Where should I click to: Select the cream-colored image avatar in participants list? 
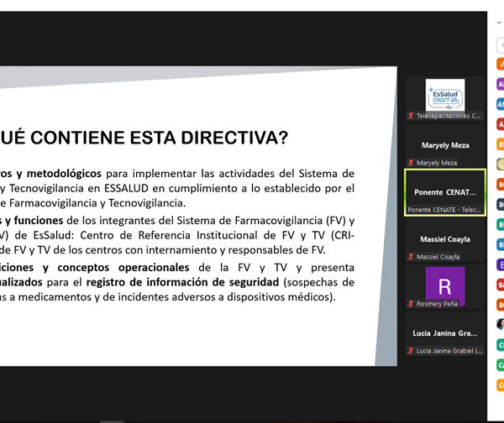(x=501, y=164)
